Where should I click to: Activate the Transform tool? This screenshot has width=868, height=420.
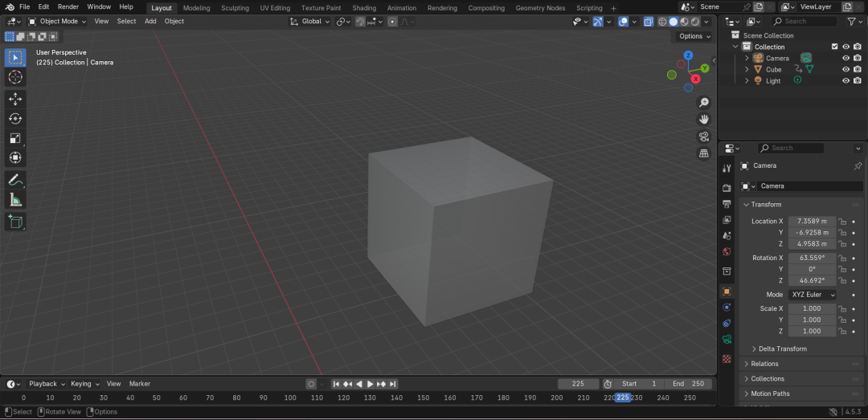click(x=15, y=157)
